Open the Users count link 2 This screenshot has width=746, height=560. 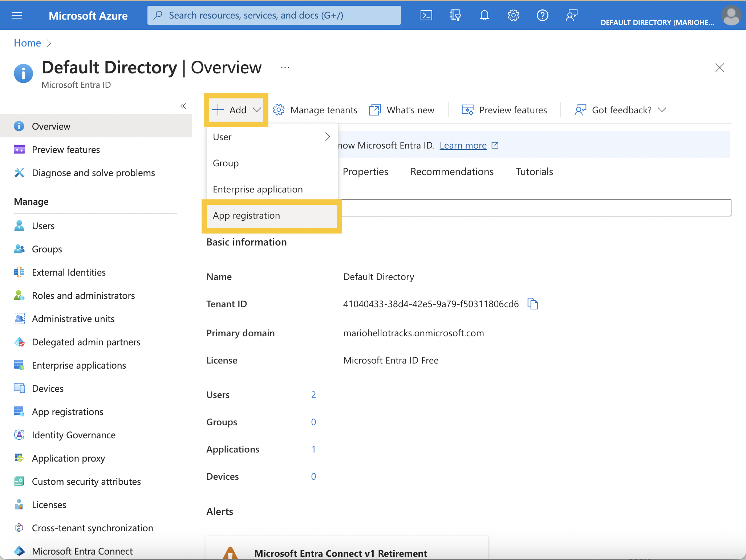(313, 395)
